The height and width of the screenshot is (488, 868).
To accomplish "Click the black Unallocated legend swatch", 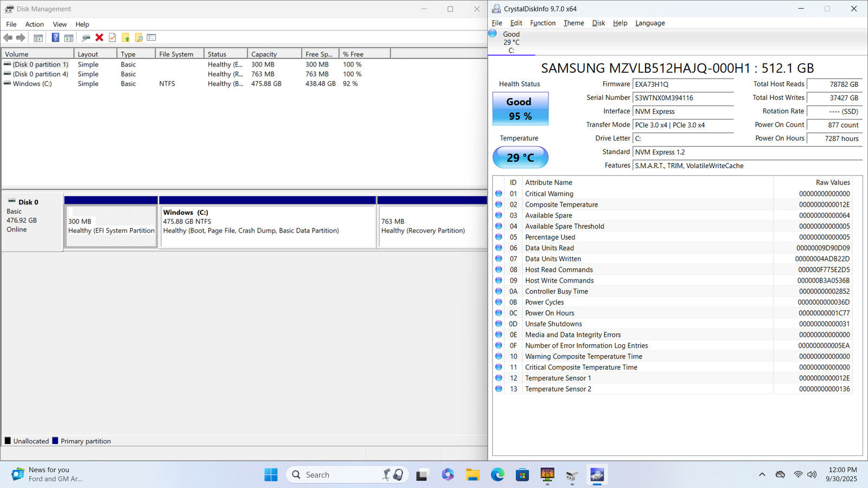I will point(8,441).
